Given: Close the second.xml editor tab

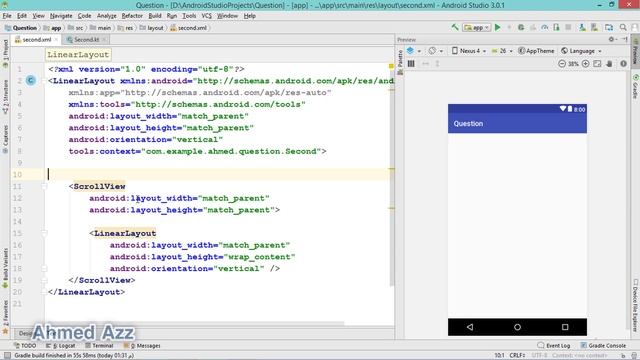Looking at the screenshot, I should point(56,40).
